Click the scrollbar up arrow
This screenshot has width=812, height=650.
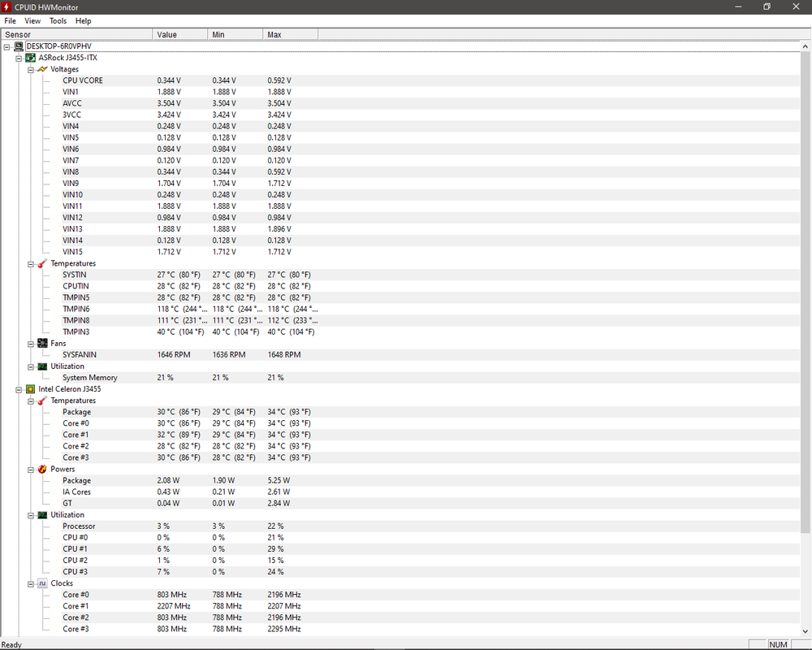[806, 46]
